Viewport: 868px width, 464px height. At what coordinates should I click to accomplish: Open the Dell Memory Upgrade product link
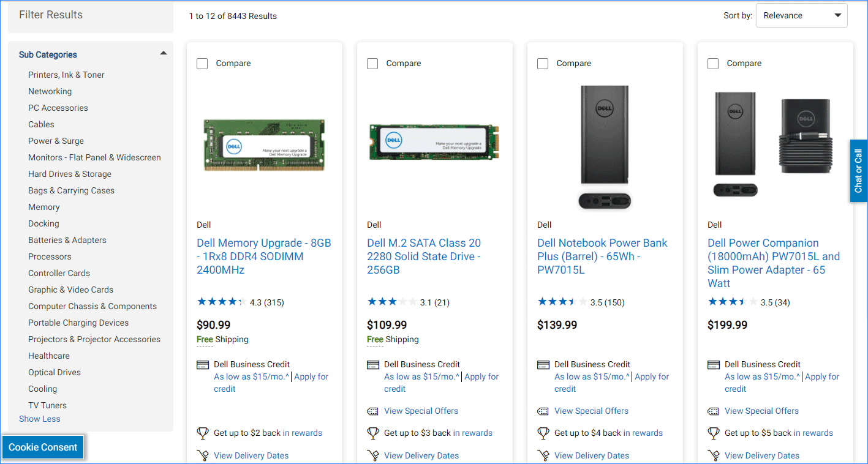point(263,256)
